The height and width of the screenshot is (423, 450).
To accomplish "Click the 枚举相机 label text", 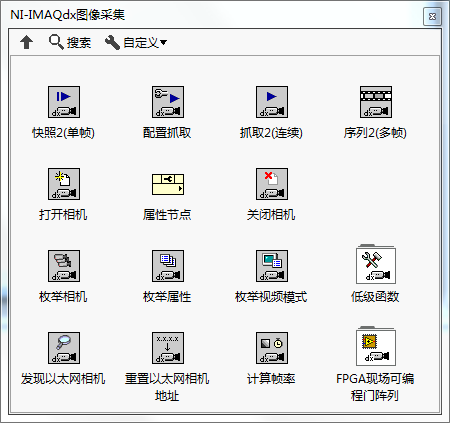I will tap(63, 296).
